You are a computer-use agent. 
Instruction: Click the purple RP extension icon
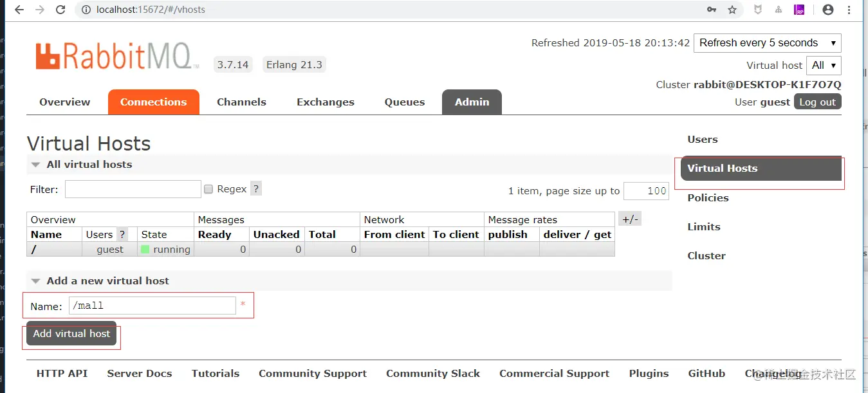tap(799, 10)
